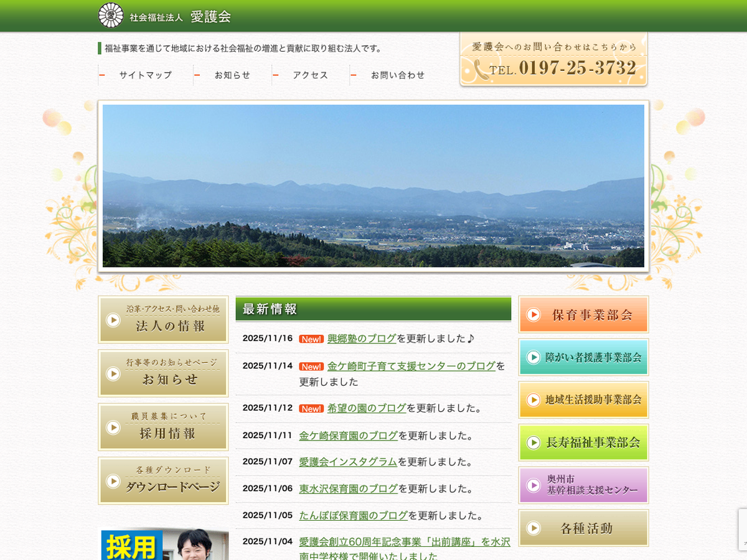747x560 pixels.
Task: Open 金ケ崎町子育て支援センターのブログ link
Action: click(411, 366)
